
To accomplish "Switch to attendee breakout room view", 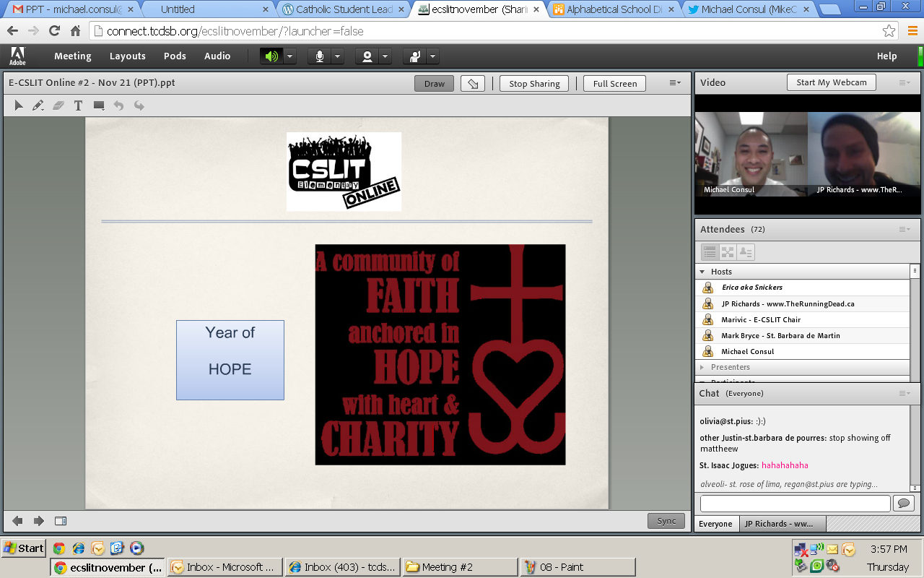I will click(728, 252).
